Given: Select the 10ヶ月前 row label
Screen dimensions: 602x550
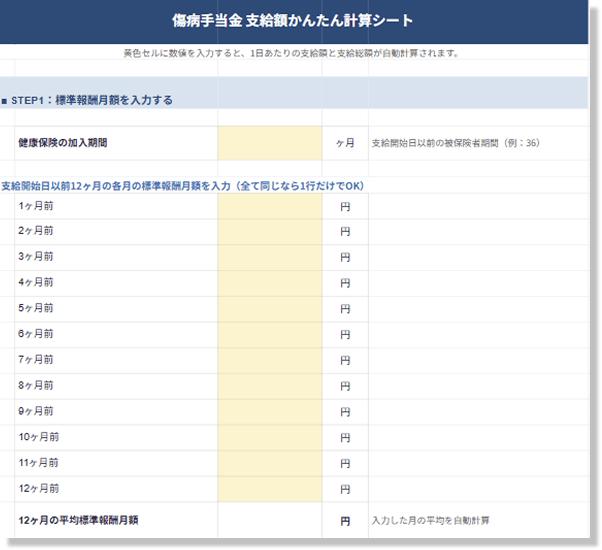Looking at the screenshot, I should tap(39, 437).
